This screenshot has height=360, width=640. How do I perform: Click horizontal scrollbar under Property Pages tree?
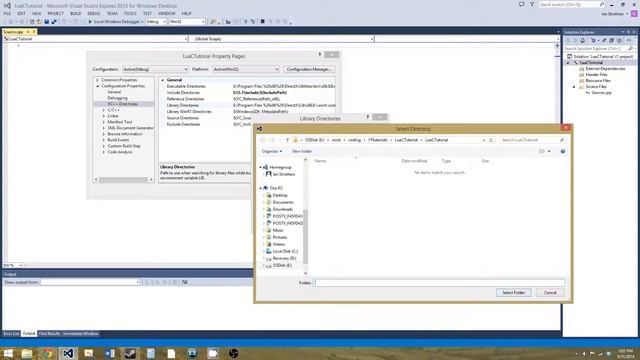123,180
